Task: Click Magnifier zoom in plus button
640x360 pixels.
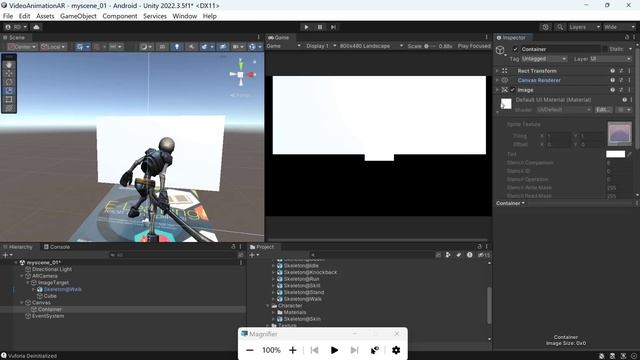Action: coord(293,350)
